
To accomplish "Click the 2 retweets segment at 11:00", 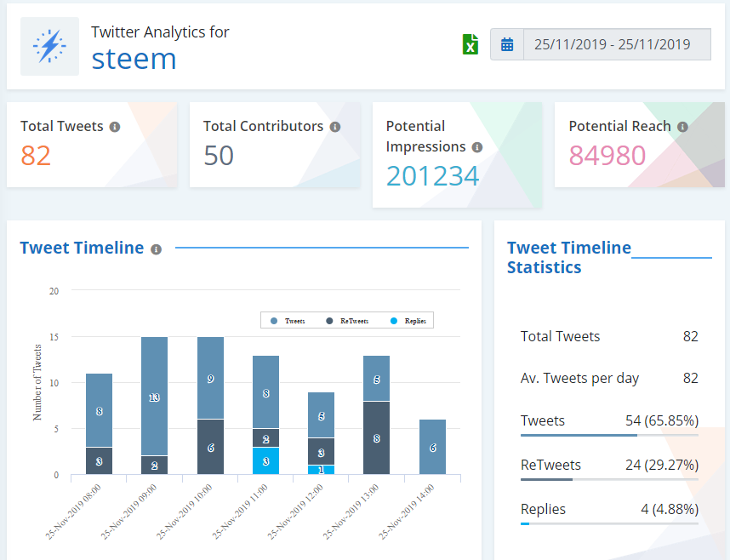I will pyautogui.click(x=265, y=438).
